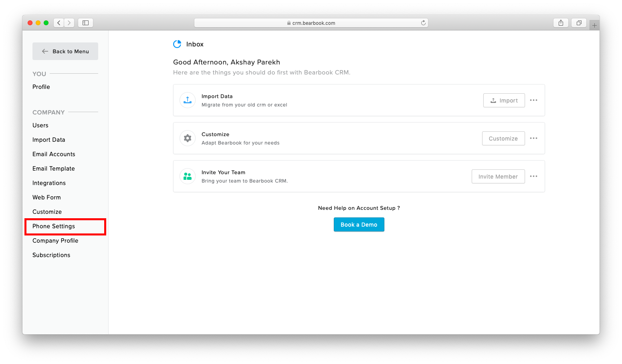622x364 pixels.
Task: Open Company Profile settings
Action: coord(55,241)
